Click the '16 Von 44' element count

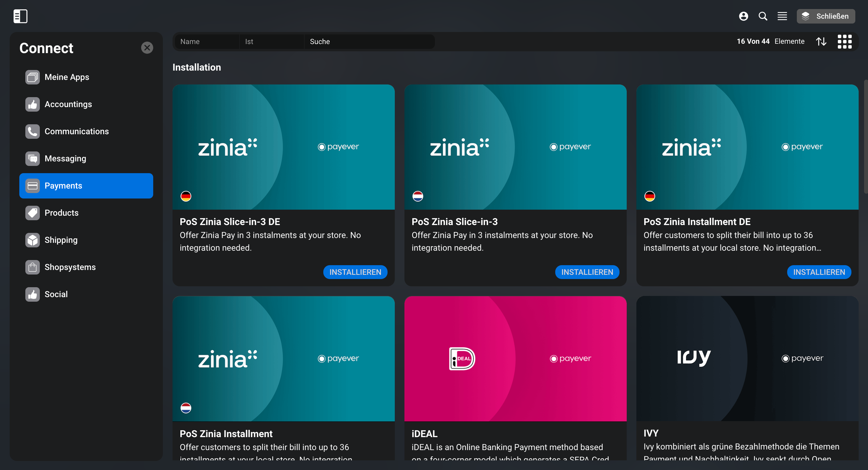pos(753,41)
